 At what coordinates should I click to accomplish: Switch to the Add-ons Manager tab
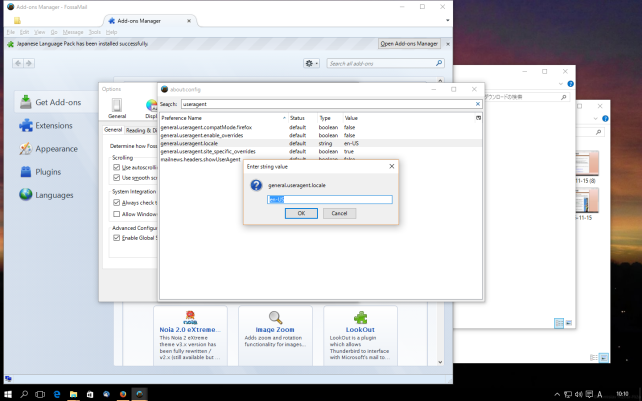point(150,20)
